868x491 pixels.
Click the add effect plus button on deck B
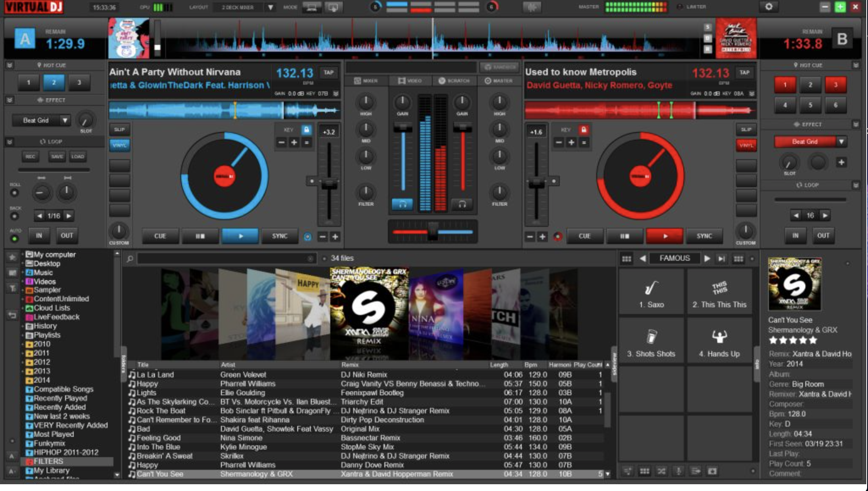pyautogui.click(x=841, y=163)
